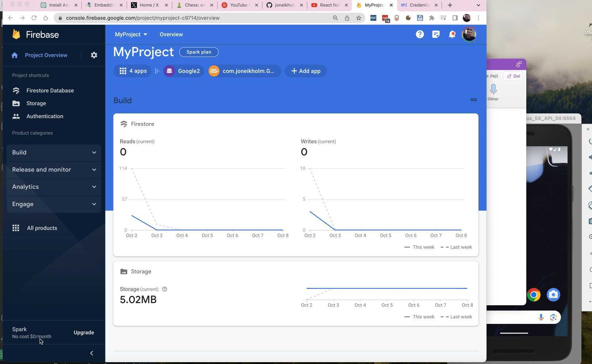
Task: Open the Google2 app chip
Action: 183,71
